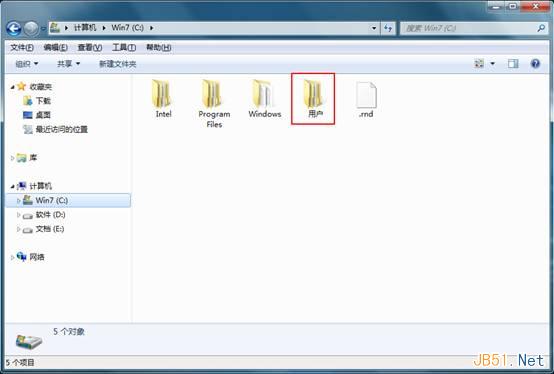Click 新建文件夹 button
Image resolution: width=554 pixels, height=374 pixels.
point(118,64)
